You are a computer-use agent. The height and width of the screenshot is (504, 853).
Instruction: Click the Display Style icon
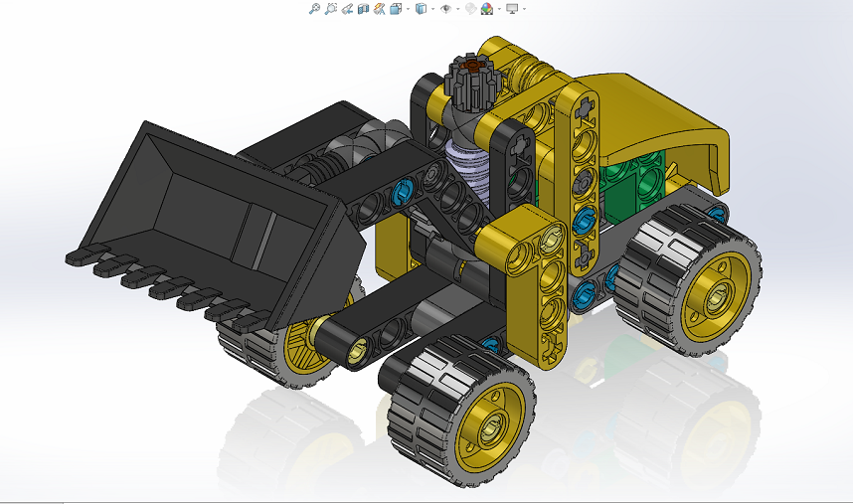422,9
